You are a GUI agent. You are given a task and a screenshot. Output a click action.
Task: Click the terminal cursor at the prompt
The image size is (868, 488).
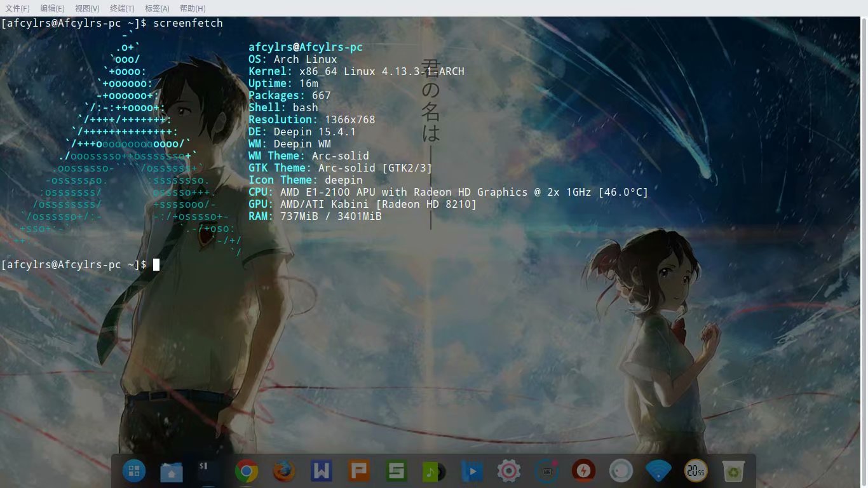[156, 264]
